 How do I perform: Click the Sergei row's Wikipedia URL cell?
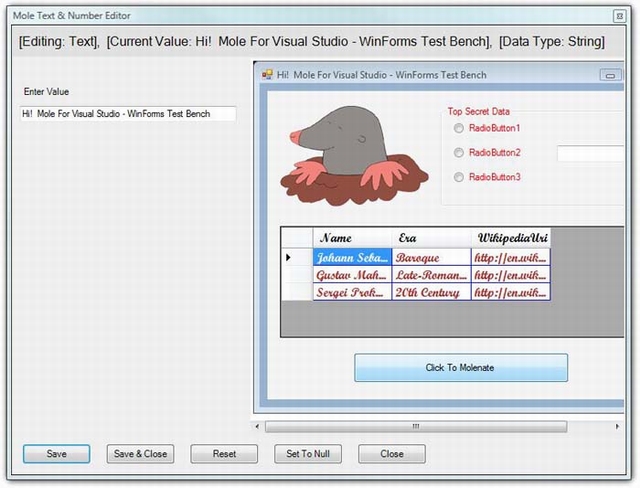click(511, 293)
